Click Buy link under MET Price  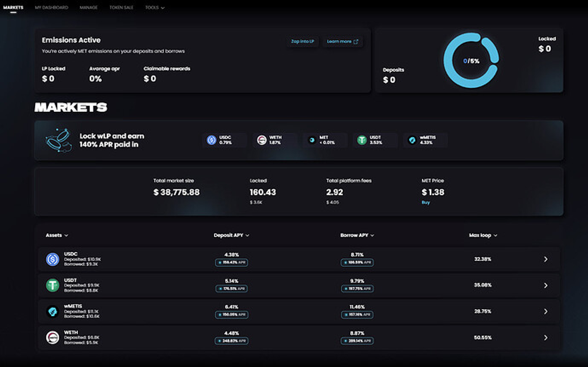(x=426, y=202)
